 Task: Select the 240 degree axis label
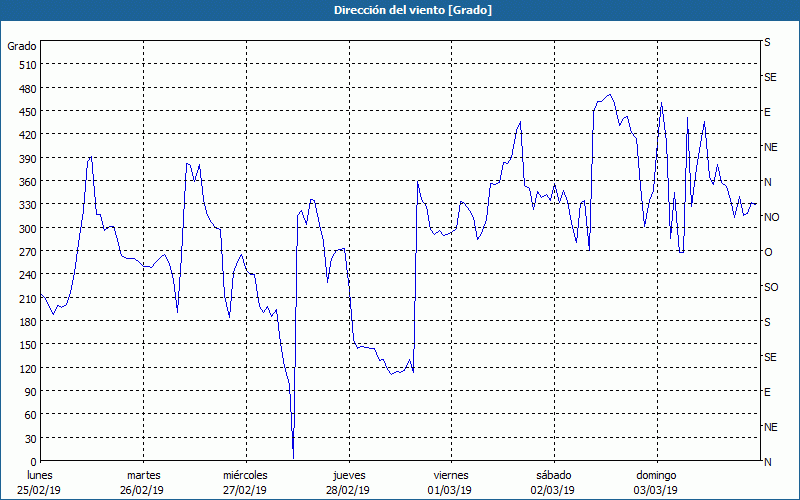point(28,276)
